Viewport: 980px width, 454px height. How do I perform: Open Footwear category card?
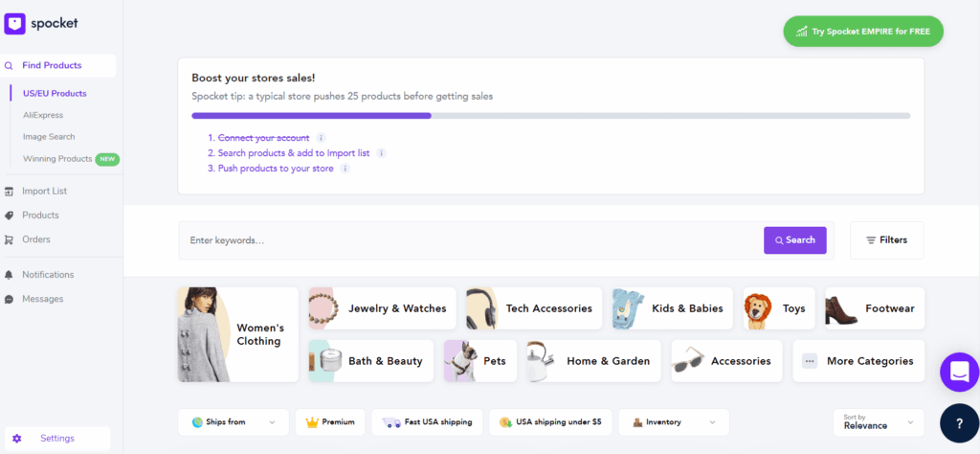click(875, 308)
